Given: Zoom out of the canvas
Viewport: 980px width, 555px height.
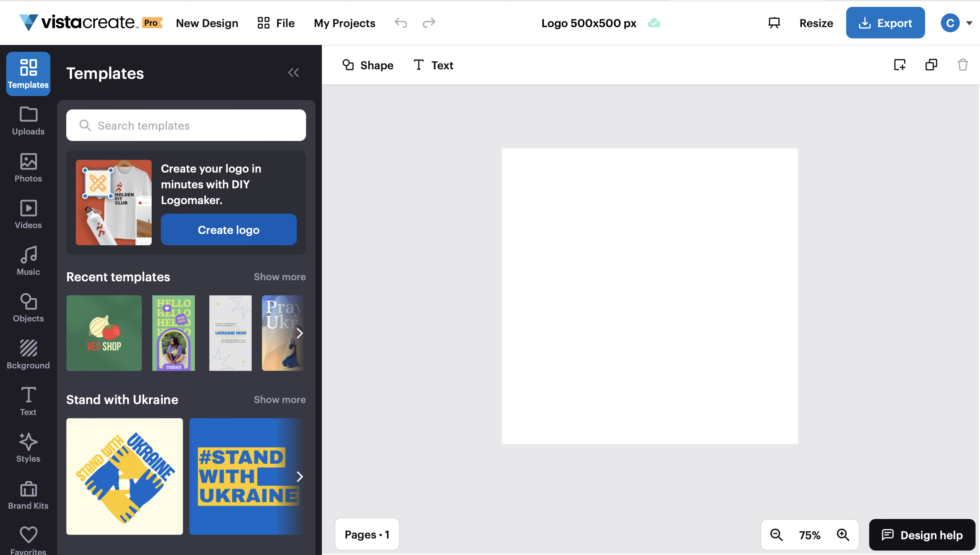Looking at the screenshot, I should click(x=777, y=535).
